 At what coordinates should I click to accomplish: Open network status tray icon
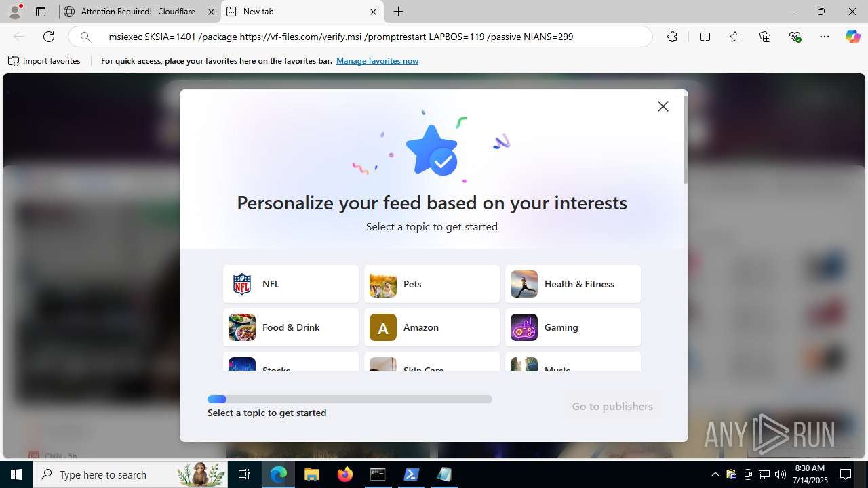point(764,474)
